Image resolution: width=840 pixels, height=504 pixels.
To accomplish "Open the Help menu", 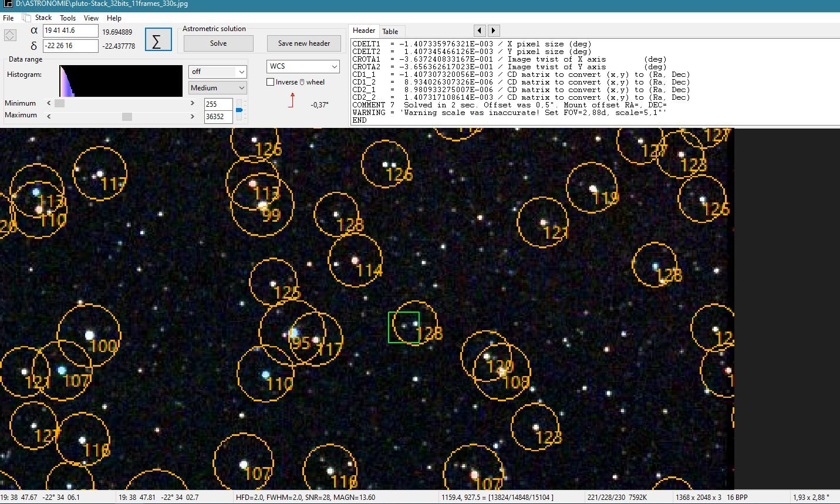I will [x=114, y=18].
